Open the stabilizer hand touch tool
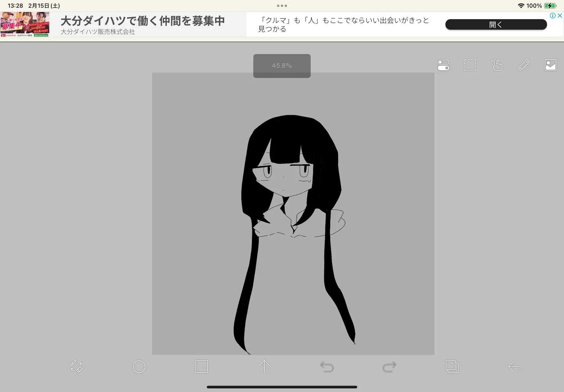564x392 pixels. (x=497, y=65)
